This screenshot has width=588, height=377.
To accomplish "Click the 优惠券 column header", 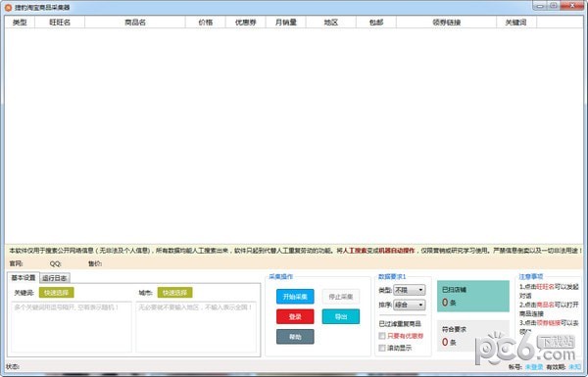I will point(246,23).
